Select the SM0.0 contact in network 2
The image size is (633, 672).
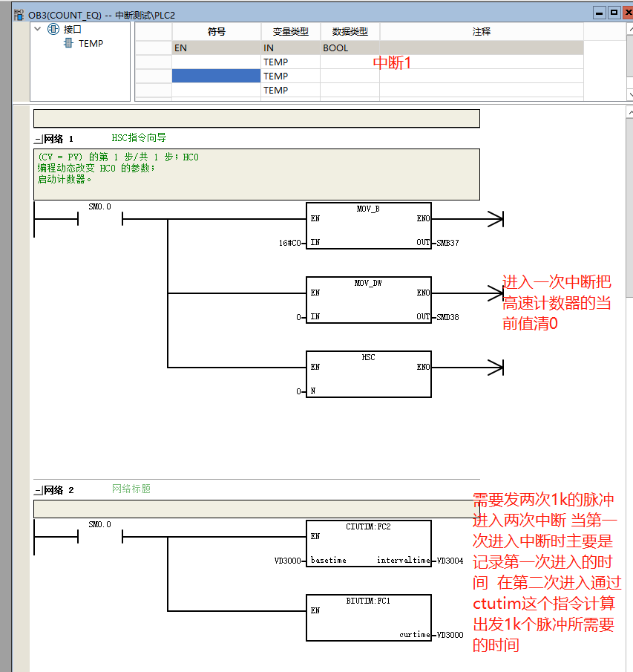coord(99,535)
